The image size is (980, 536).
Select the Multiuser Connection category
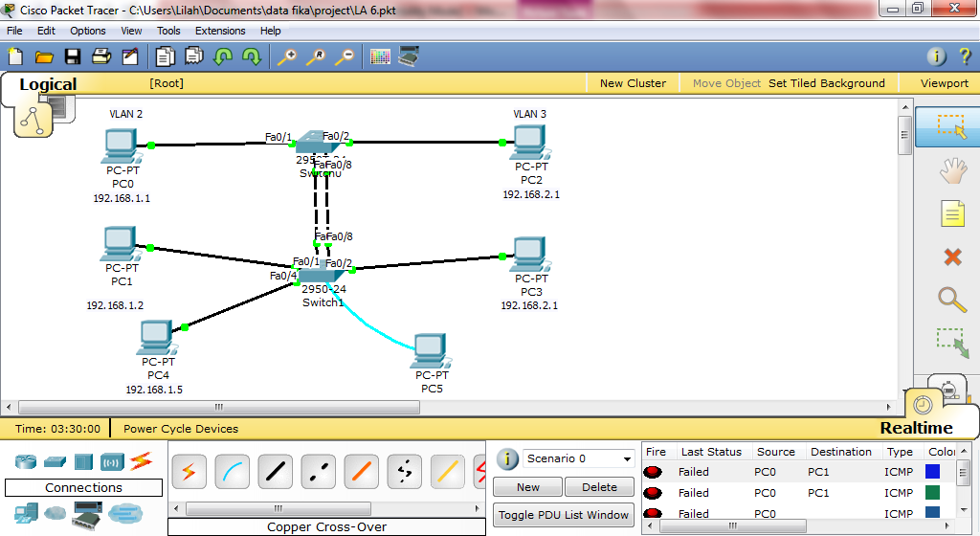[125, 514]
